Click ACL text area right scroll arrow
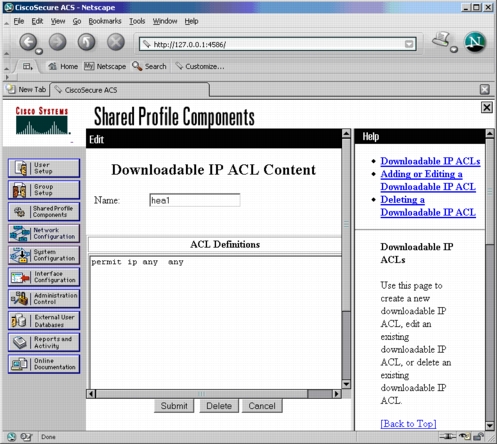Viewport: 499px width, 447px height. coord(337,395)
